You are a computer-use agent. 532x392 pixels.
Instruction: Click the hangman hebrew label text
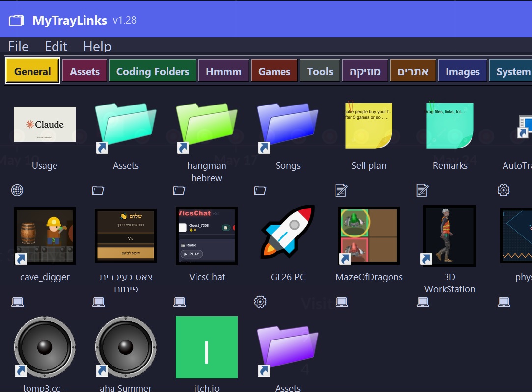coord(207,172)
